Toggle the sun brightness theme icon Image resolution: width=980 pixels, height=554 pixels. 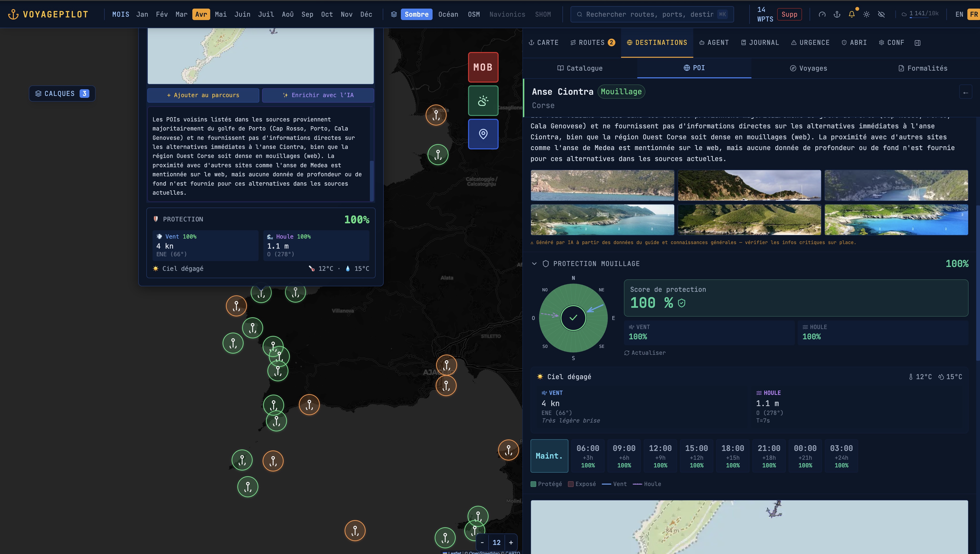tap(866, 15)
